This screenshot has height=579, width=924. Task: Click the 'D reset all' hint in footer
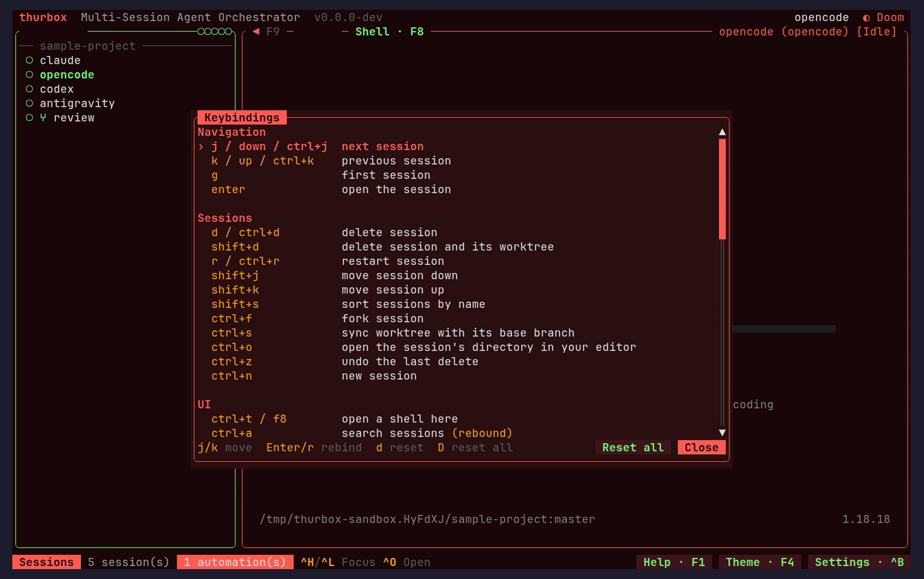[475, 448]
